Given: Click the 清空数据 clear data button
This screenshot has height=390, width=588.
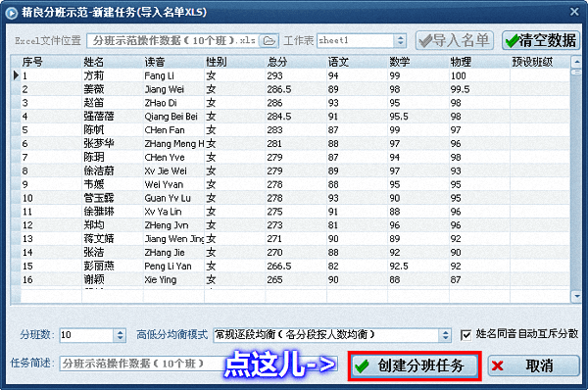Looking at the screenshot, I should [541, 40].
